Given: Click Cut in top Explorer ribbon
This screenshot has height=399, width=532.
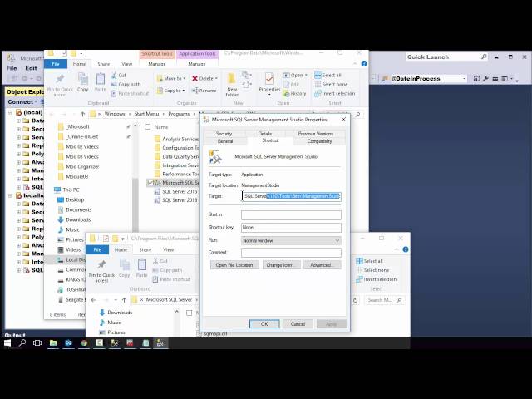Looking at the screenshot, I should [x=118, y=76].
